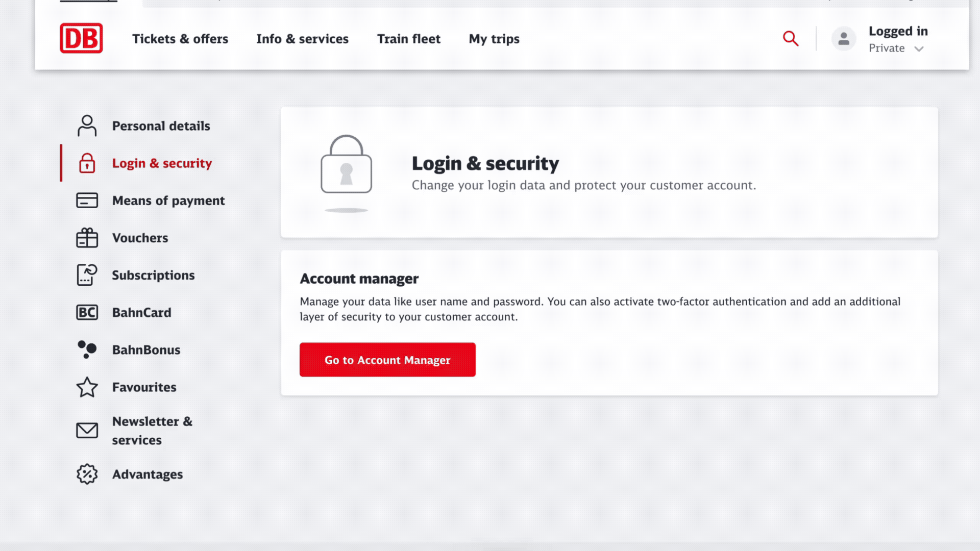Open Tickets & offers menu
The image size is (980, 551).
coord(180,39)
